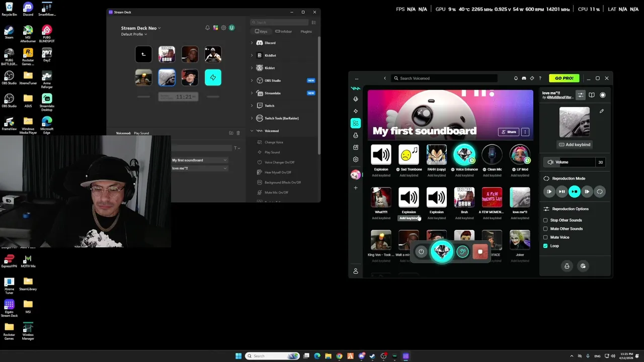Click the back arrow key on Stream Deck grid
Viewport: 644px width, 362px height.
[143, 54]
